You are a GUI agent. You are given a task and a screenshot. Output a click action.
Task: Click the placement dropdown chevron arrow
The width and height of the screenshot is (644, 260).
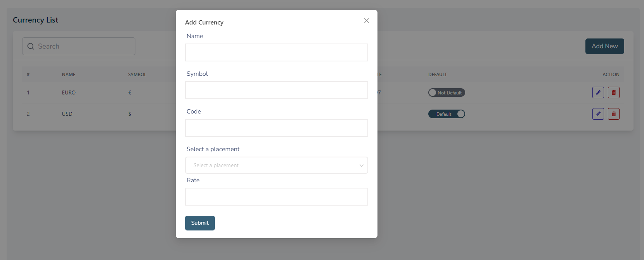[361, 166]
